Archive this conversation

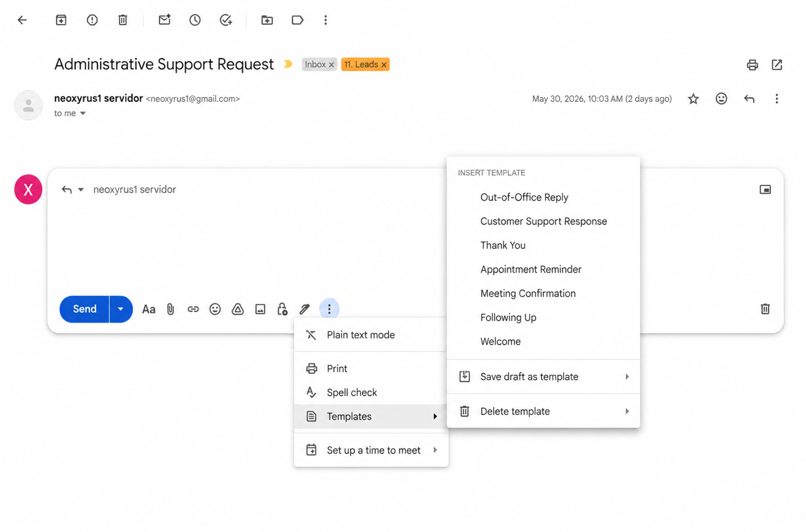tap(61, 20)
